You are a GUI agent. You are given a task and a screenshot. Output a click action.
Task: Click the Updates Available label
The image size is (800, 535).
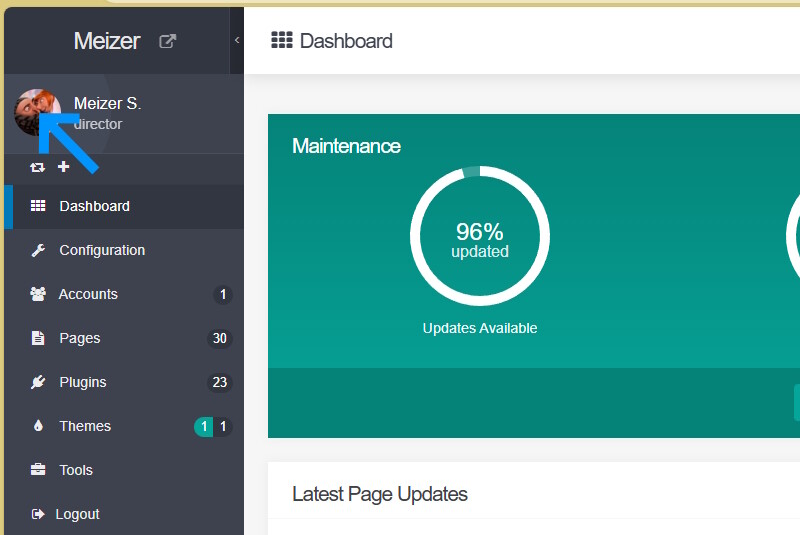tap(480, 328)
